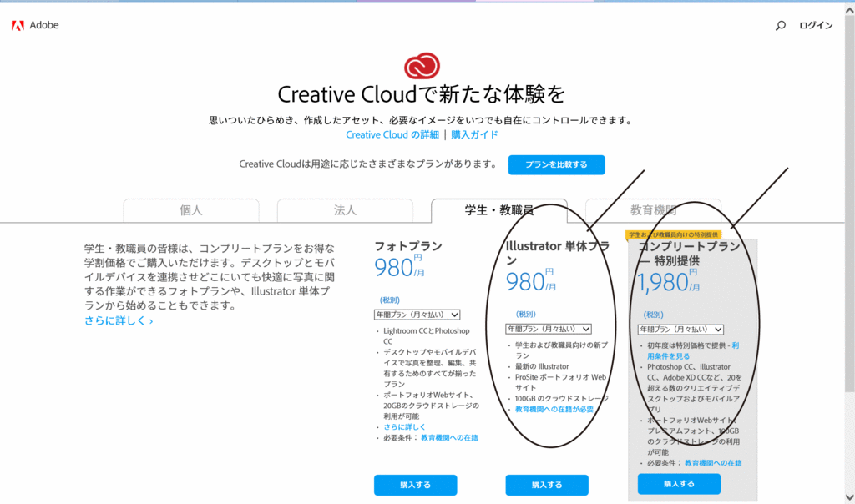Click the red Creative Cloud logo

422,66
